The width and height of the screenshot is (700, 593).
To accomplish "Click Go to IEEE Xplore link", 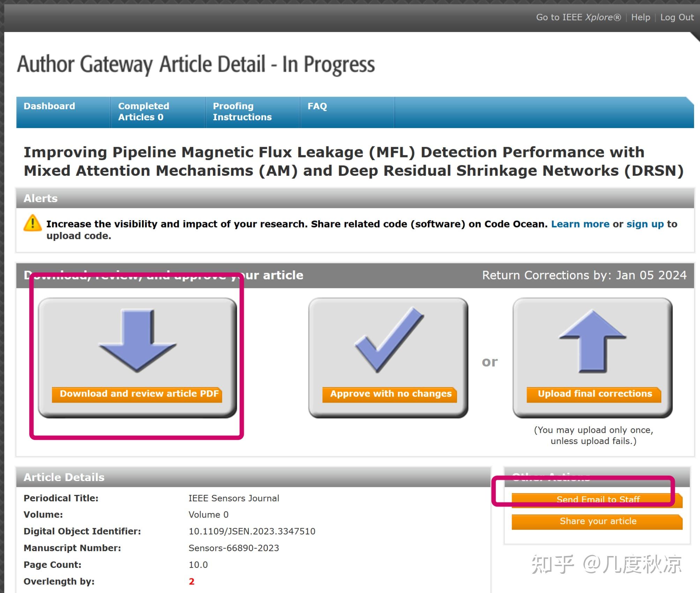I will pyautogui.click(x=578, y=17).
